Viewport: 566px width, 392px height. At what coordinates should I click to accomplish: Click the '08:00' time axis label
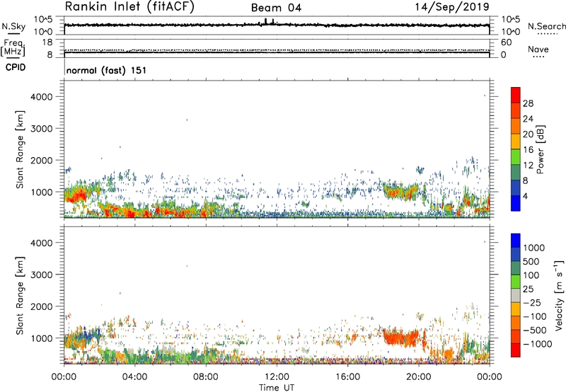205,377
